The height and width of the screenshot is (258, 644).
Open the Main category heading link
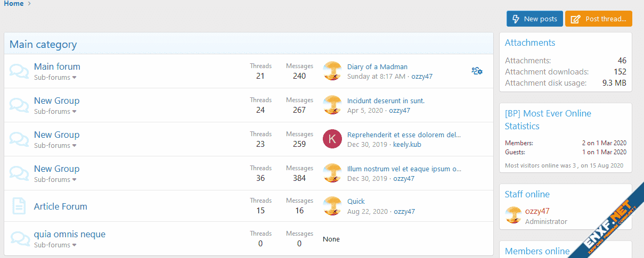[x=43, y=45]
